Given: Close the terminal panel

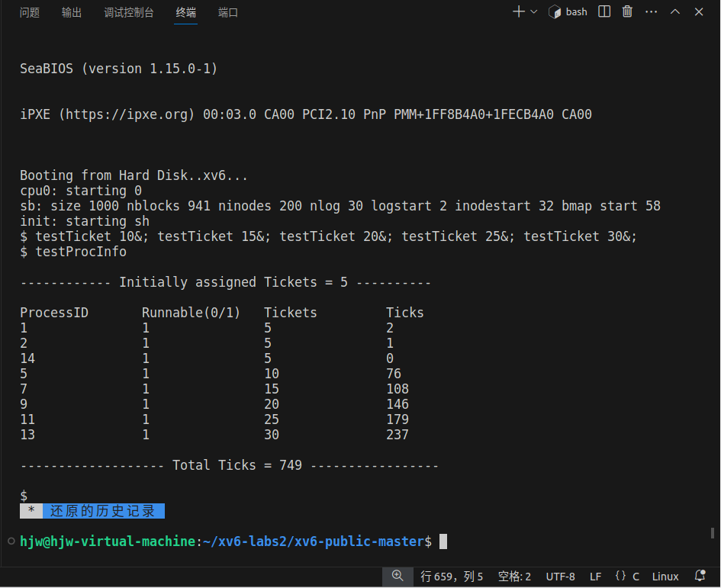Looking at the screenshot, I should click(x=699, y=11).
